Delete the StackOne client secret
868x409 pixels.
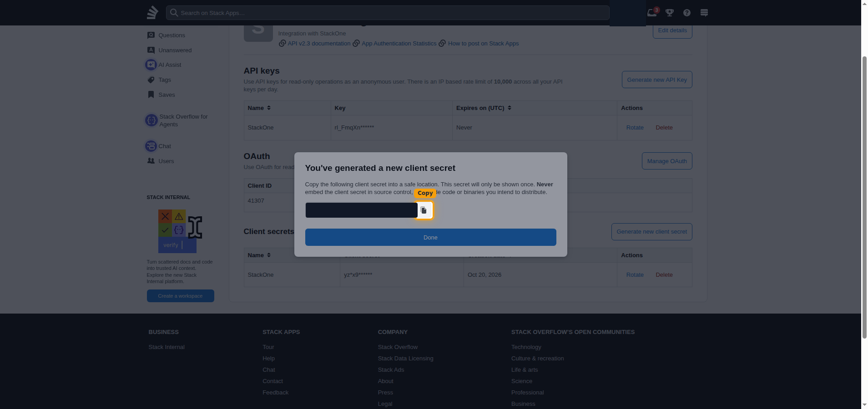tap(664, 274)
